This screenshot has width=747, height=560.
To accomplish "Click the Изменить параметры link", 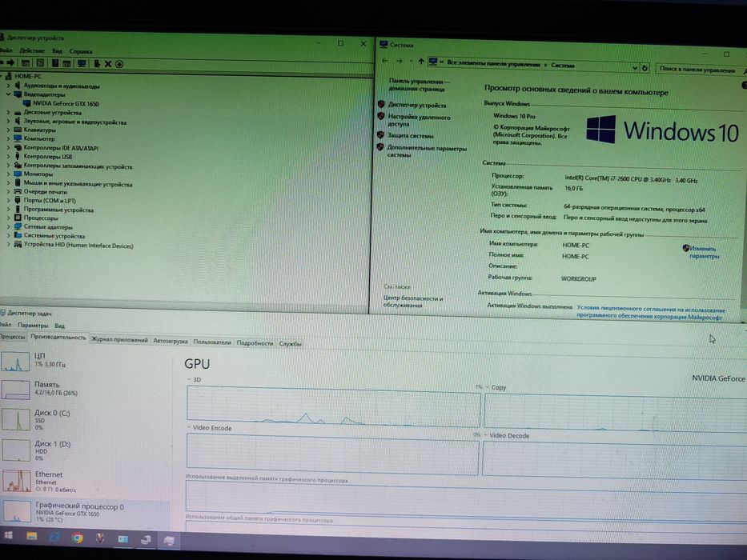I will [704, 252].
